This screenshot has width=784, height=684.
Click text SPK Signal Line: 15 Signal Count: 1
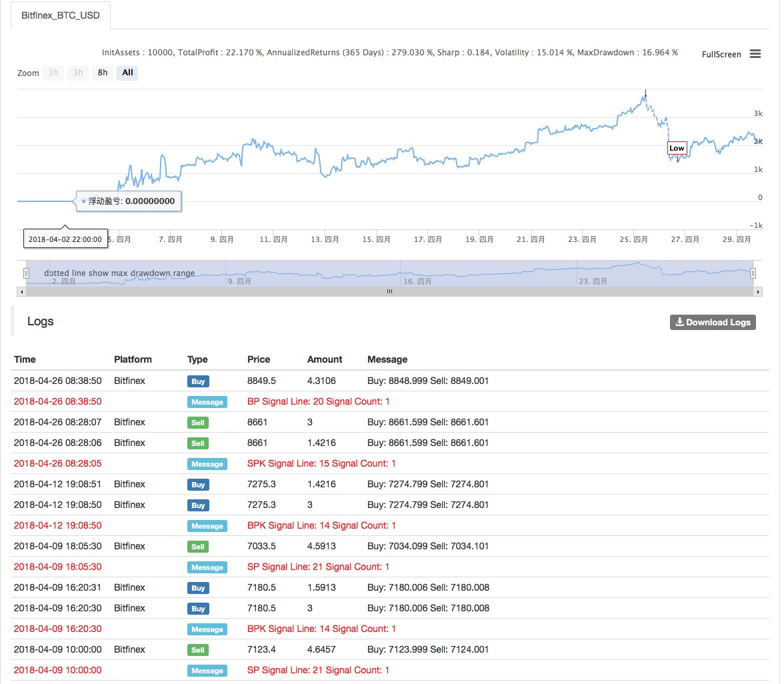pos(321,463)
